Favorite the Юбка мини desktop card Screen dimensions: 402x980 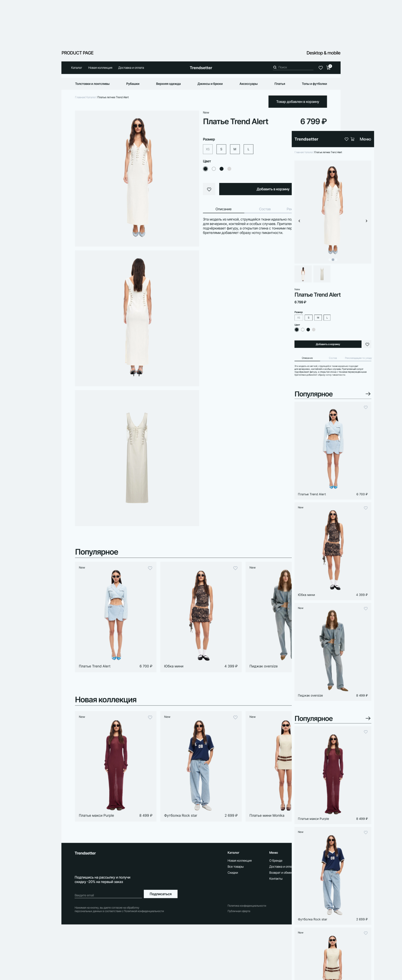[x=235, y=568]
